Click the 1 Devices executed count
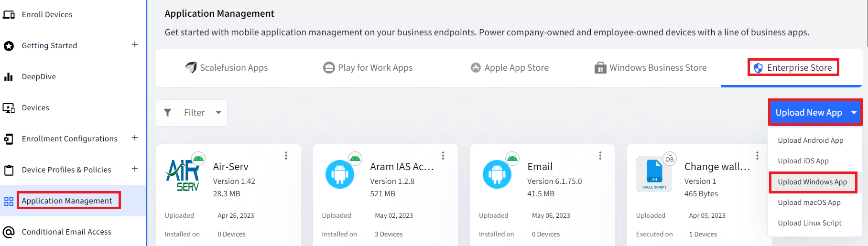Screen dimensions: 868x246 703,235
